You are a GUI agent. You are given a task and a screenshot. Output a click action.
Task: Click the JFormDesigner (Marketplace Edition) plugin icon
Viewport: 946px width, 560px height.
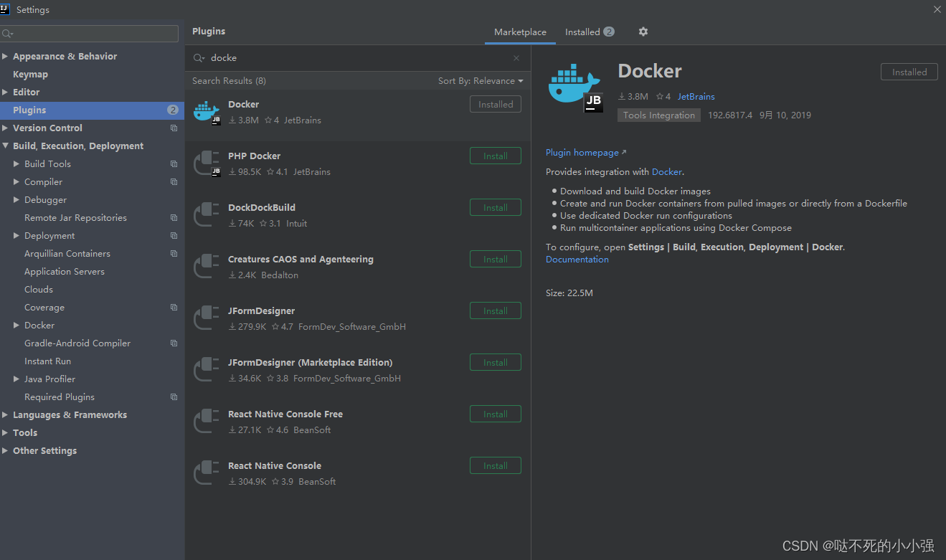pyautogui.click(x=207, y=371)
